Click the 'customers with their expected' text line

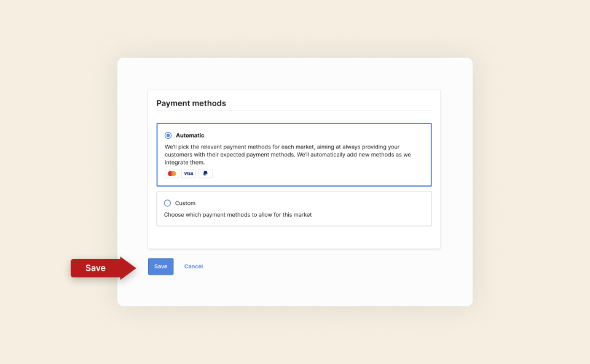click(288, 155)
